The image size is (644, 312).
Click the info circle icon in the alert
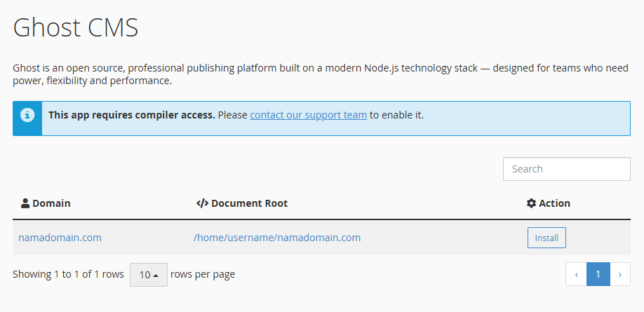[27, 115]
